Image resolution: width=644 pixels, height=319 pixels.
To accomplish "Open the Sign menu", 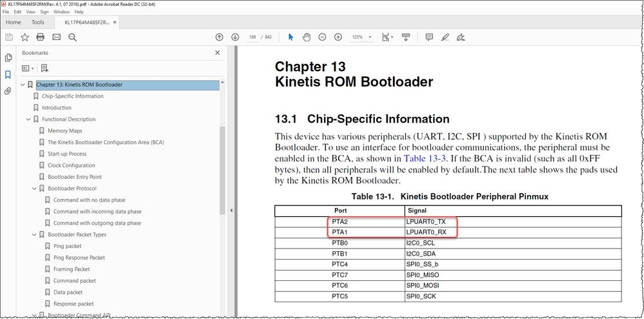I will 45,12.
